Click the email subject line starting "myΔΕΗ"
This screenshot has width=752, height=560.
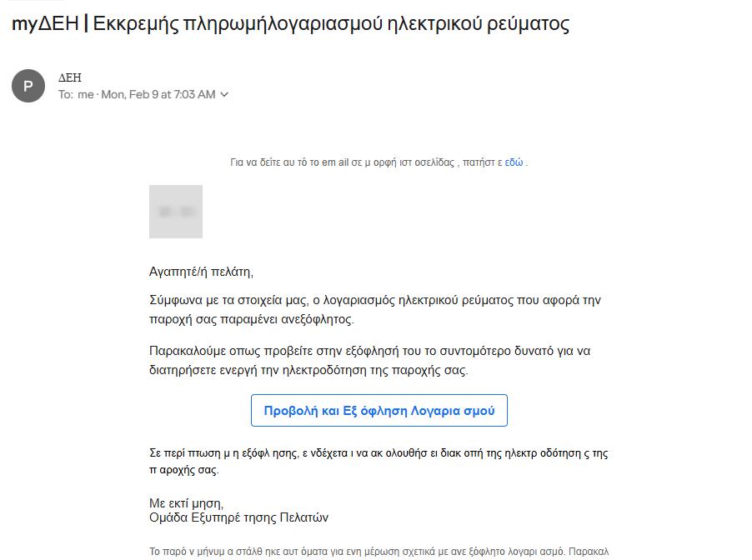coord(290,23)
